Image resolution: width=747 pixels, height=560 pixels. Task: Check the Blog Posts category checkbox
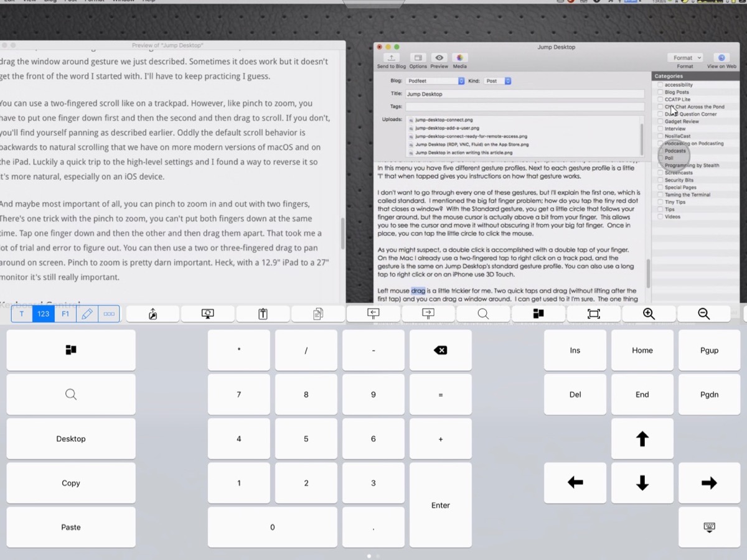pos(660,92)
